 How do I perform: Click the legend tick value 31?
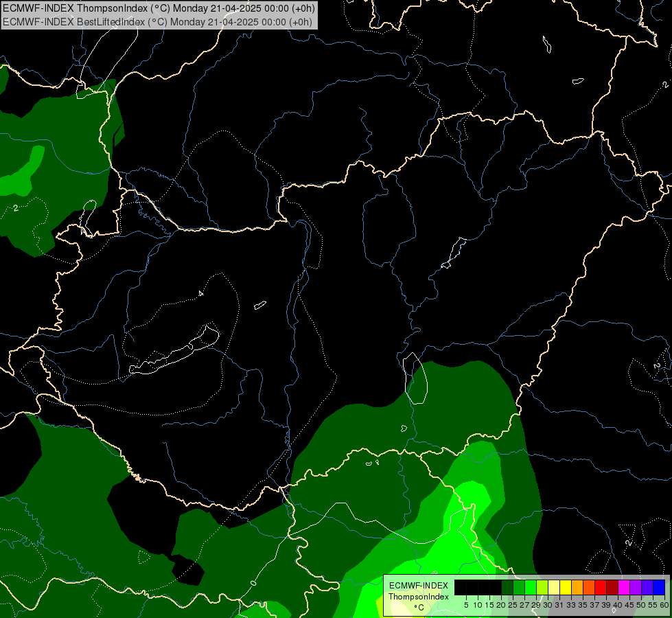point(559,605)
